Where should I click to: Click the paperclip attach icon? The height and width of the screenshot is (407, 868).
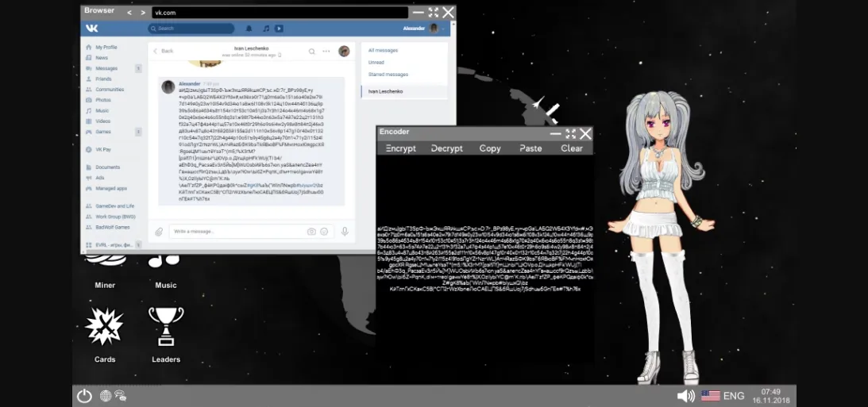(x=160, y=232)
